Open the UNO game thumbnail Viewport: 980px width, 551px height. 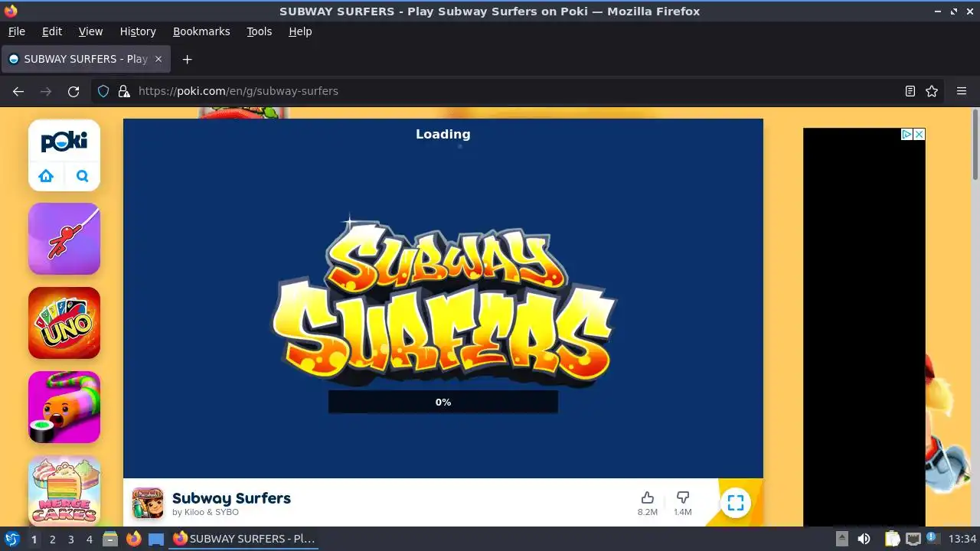64,323
